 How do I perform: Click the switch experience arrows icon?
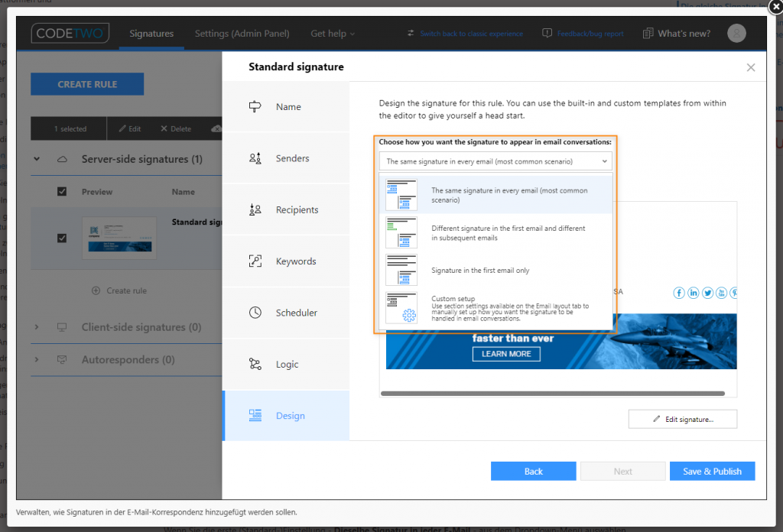click(x=411, y=34)
